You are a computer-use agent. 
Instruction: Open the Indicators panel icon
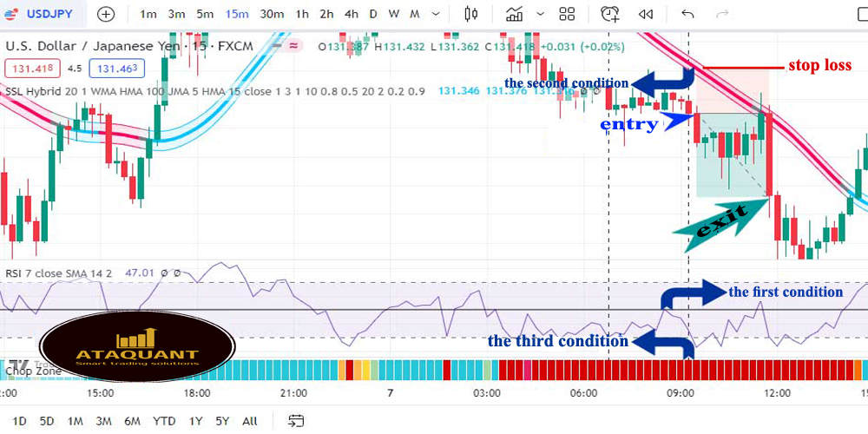[x=515, y=14]
